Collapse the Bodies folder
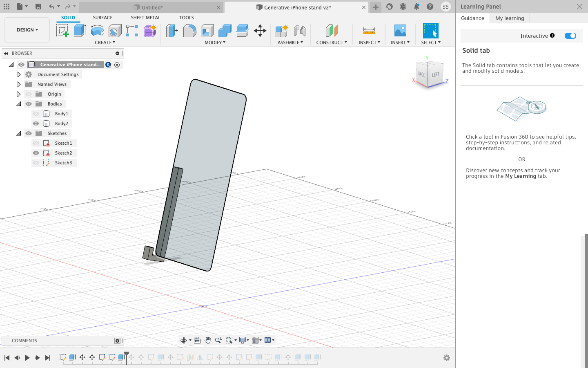This screenshot has height=368, width=588. [18, 103]
